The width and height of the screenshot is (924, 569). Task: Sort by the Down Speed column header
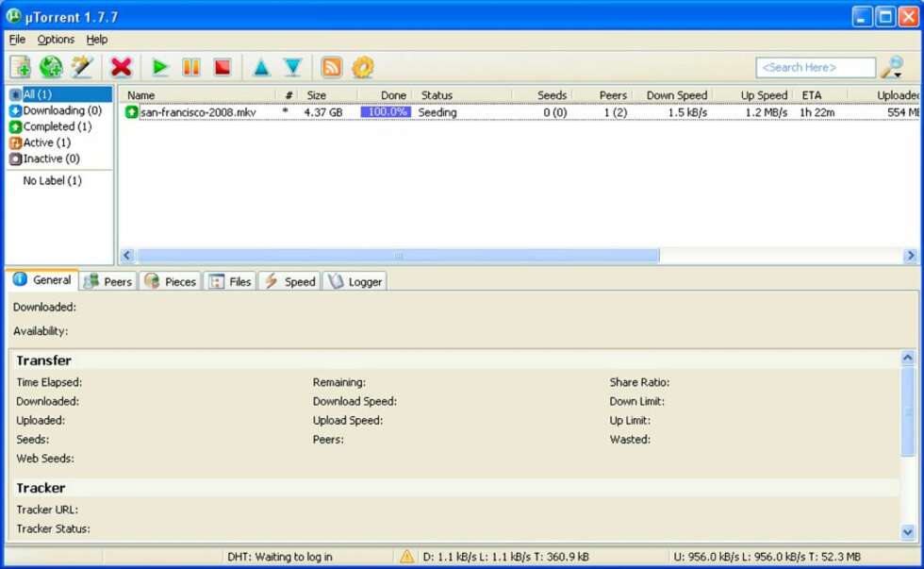672,95
